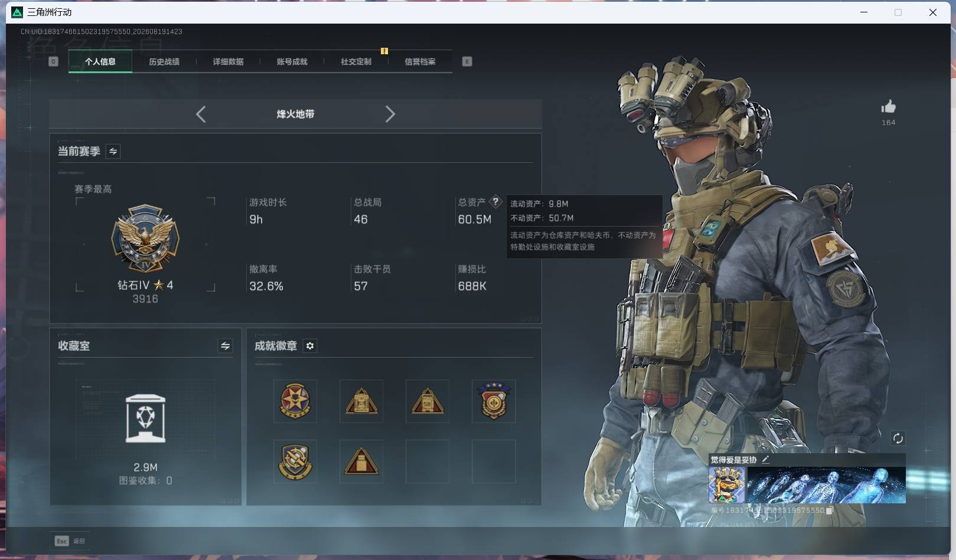Select the anchor crossed-tools badge

coord(295,461)
